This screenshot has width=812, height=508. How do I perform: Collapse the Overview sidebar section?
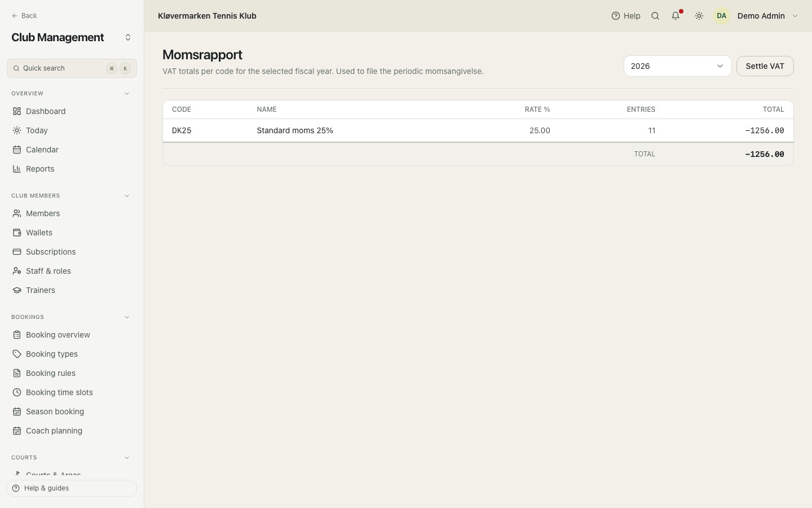coord(127,94)
